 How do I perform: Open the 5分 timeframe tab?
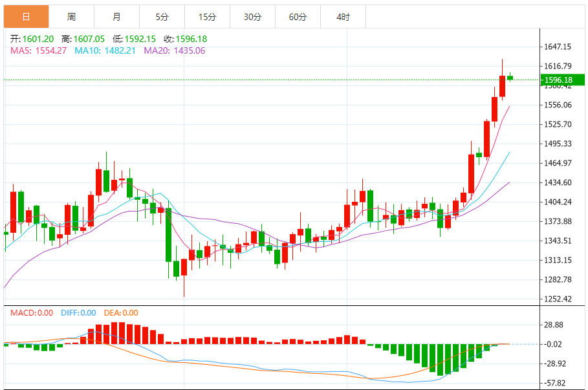coord(162,17)
